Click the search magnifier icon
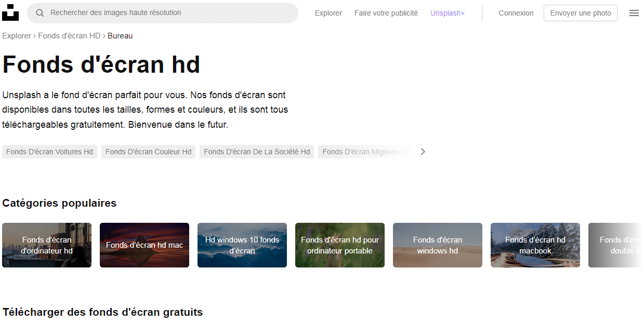 40,13
